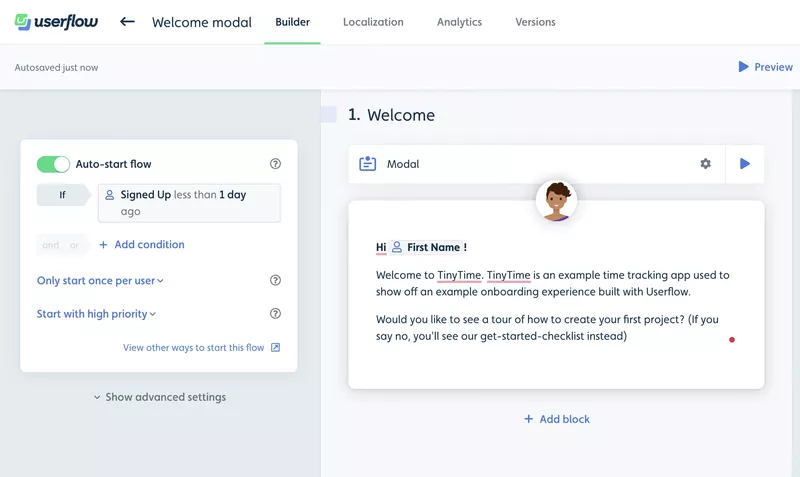Switch to the Analytics tab
The height and width of the screenshot is (477, 800).
(459, 22)
